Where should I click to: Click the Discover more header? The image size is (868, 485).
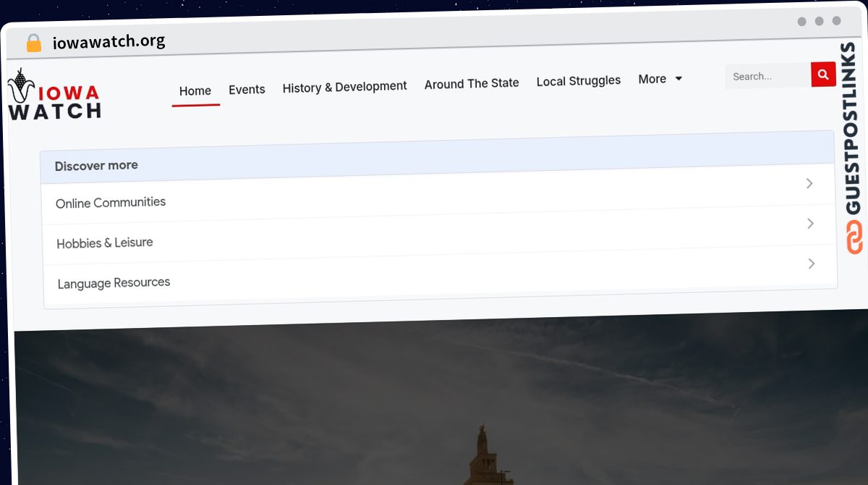click(x=437, y=159)
